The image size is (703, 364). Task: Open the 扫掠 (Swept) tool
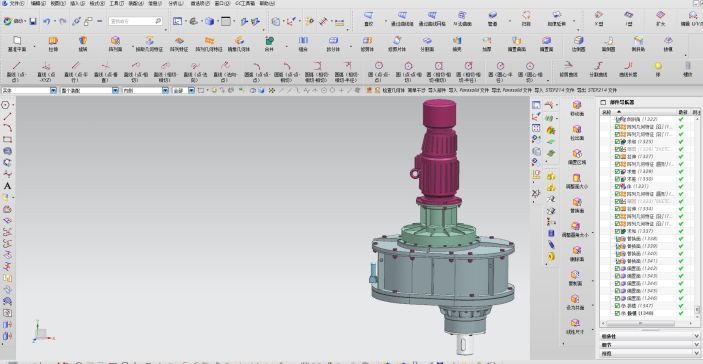pyautogui.click(x=526, y=18)
